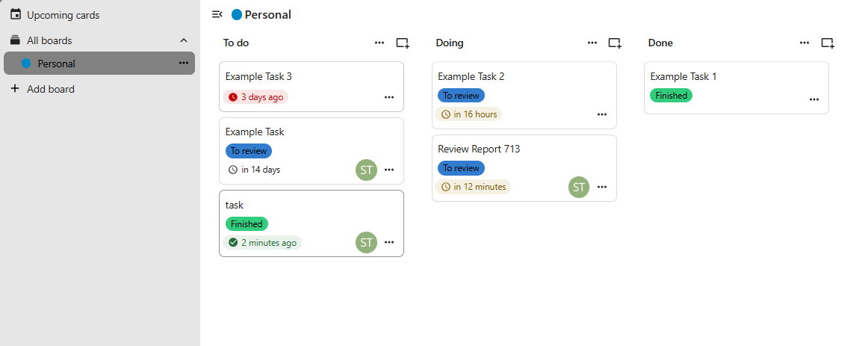Select the Personal board in sidebar

[x=99, y=63]
